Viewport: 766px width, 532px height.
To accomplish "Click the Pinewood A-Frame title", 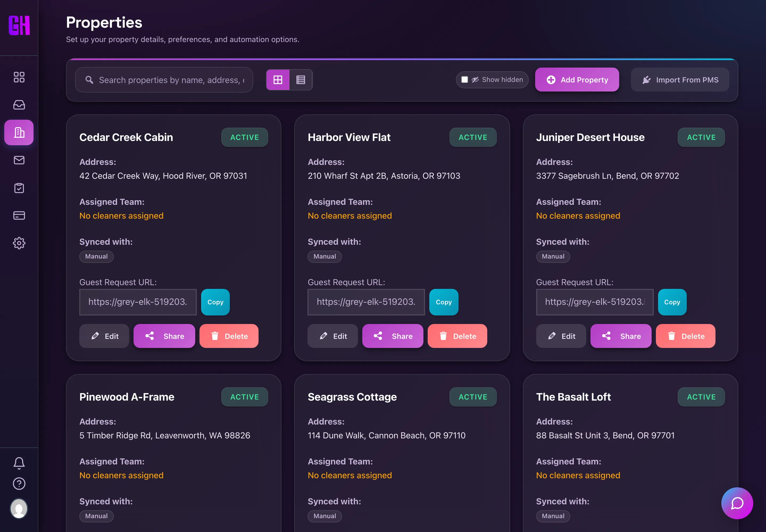I will (x=127, y=397).
